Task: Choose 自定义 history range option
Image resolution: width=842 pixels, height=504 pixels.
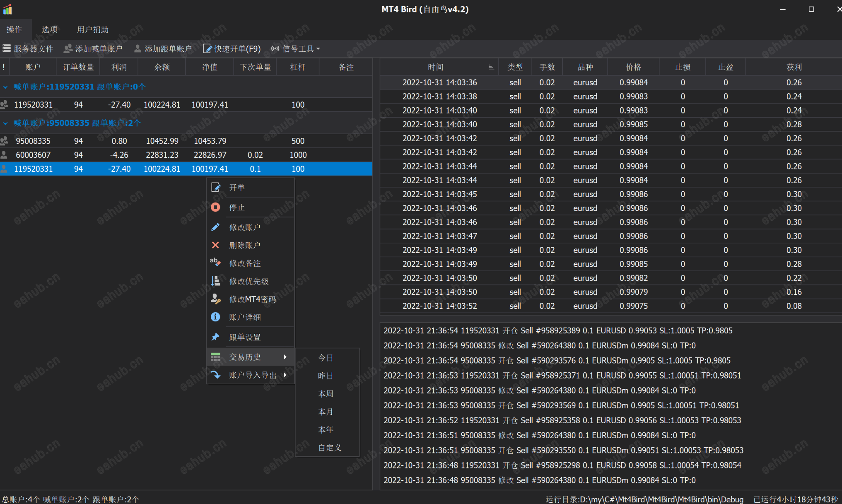Action: click(x=330, y=447)
